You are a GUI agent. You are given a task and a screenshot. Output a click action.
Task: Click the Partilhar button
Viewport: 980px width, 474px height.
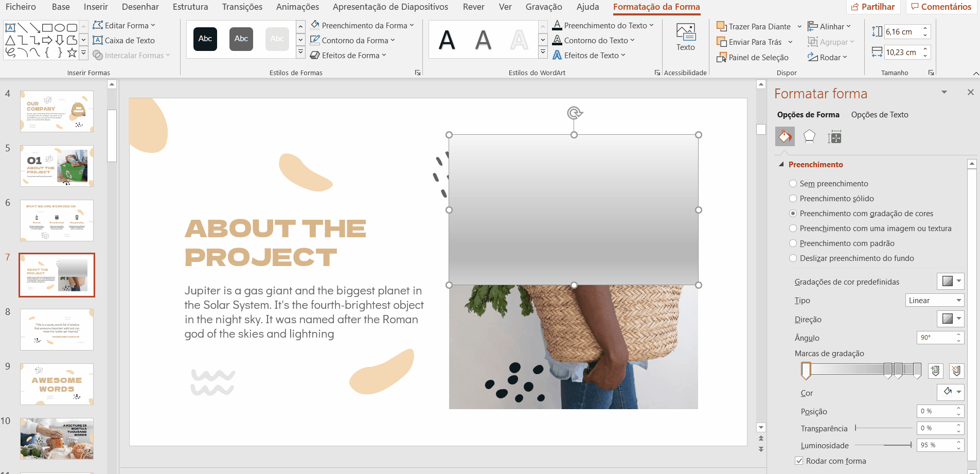click(x=874, y=7)
